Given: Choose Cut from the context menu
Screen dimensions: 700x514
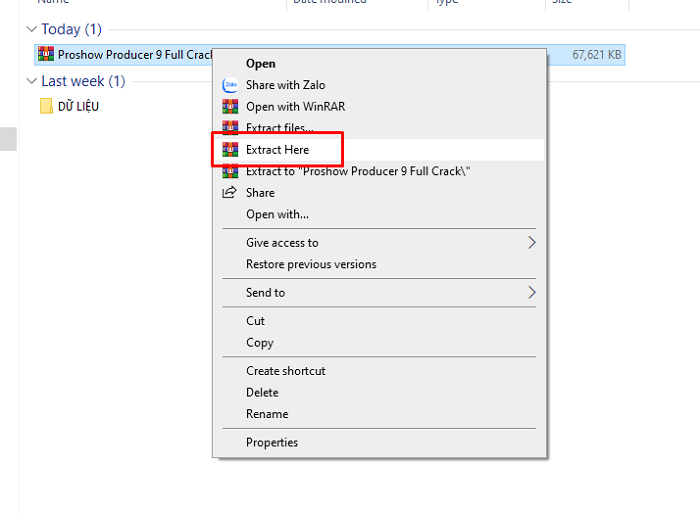Looking at the screenshot, I should [379, 321].
